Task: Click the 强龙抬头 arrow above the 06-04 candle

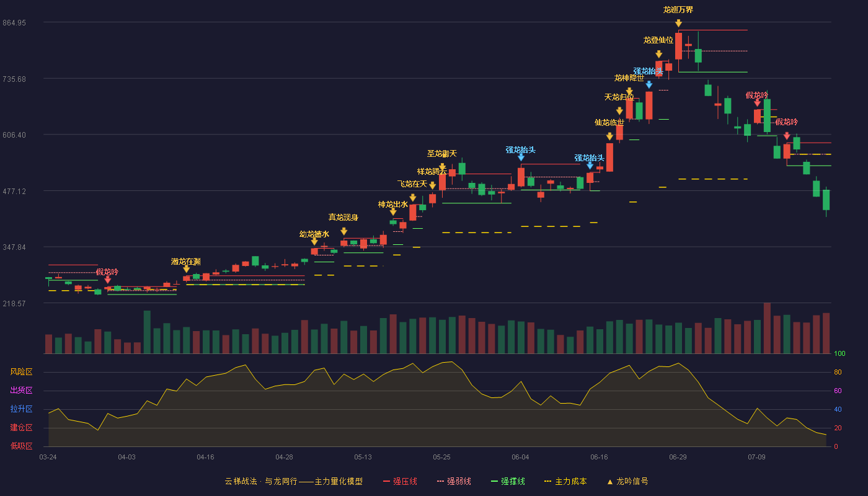Action: click(521, 157)
